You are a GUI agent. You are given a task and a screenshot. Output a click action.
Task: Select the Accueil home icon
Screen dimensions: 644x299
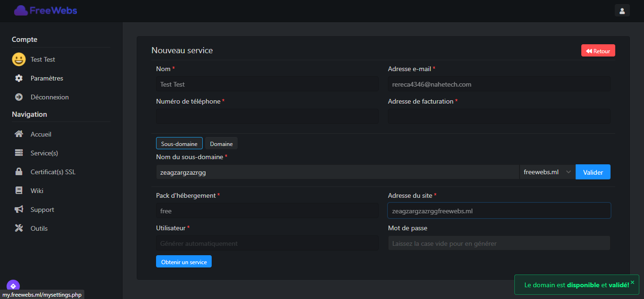click(x=18, y=134)
